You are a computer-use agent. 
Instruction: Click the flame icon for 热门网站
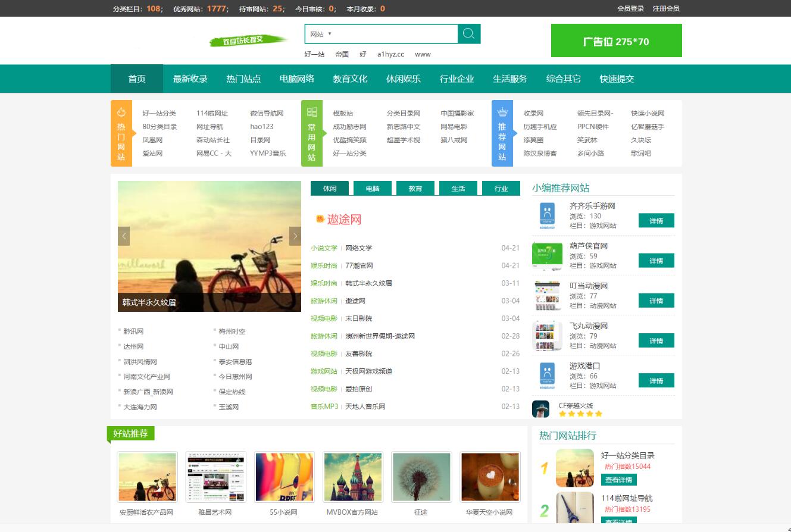(121, 112)
